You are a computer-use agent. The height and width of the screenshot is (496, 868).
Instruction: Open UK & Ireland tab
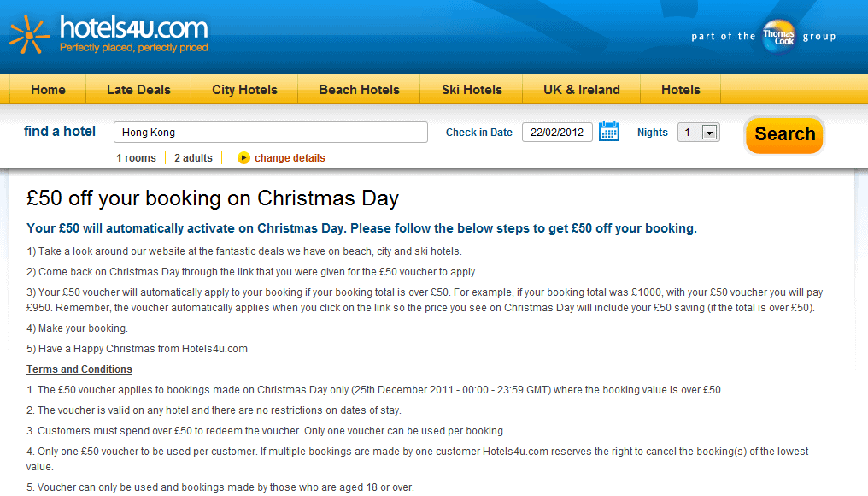pyautogui.click(x=581, y=90)
